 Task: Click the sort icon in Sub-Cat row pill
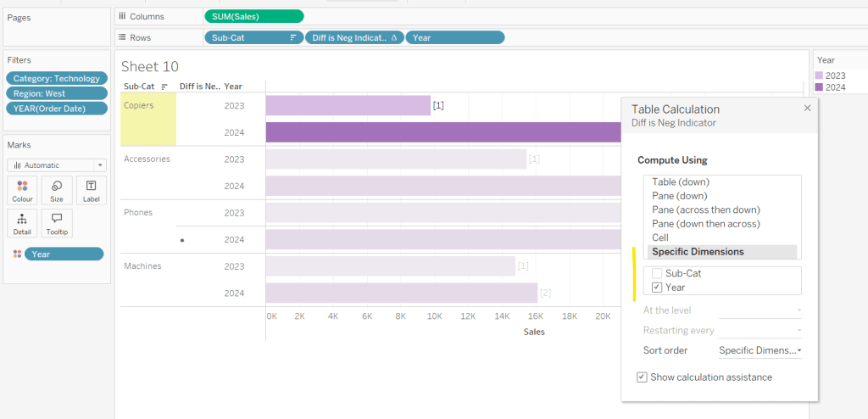point(293,37)
